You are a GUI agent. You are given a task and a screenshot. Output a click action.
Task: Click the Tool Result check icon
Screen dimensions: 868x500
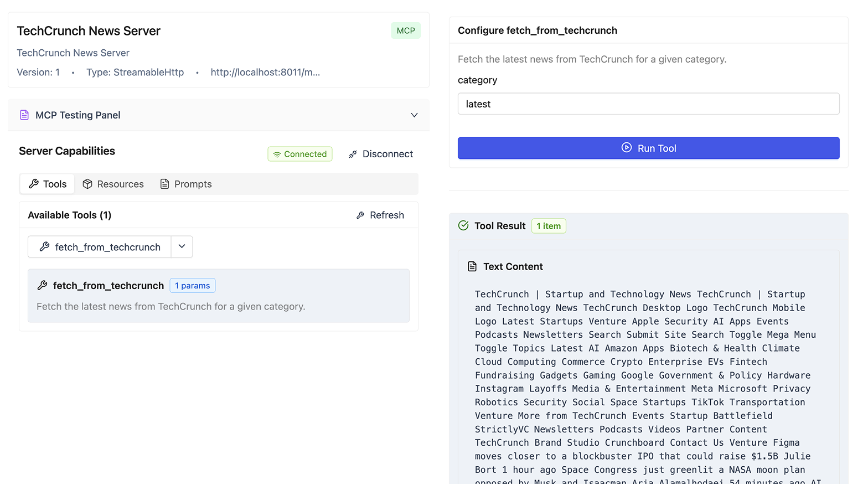click(x=464, y=225)
